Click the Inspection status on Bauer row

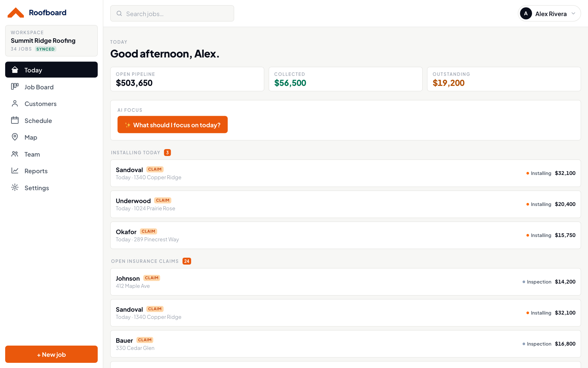(537, 344)
